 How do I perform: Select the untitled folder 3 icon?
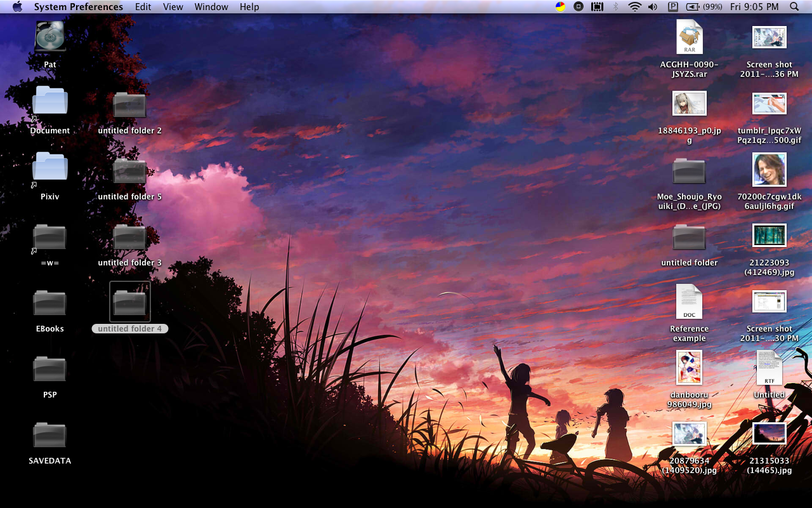(130, 236)
